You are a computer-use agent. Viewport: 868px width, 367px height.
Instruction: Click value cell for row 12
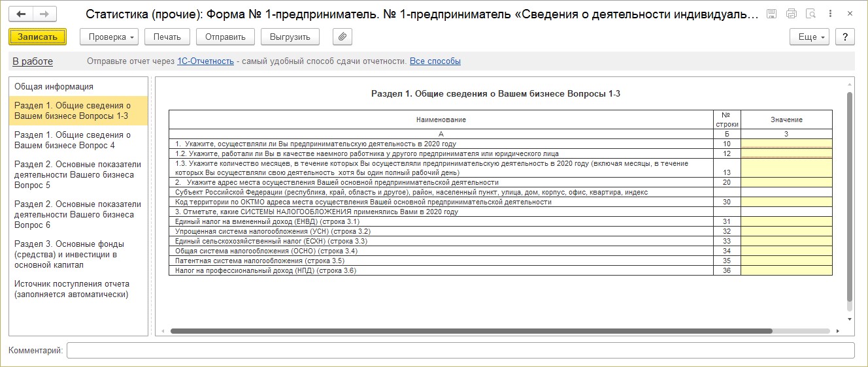pyautogui.click(x=786, y=153)
